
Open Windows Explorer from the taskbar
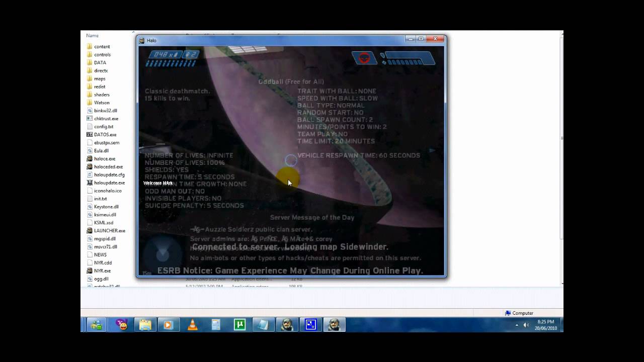point(145,325)
